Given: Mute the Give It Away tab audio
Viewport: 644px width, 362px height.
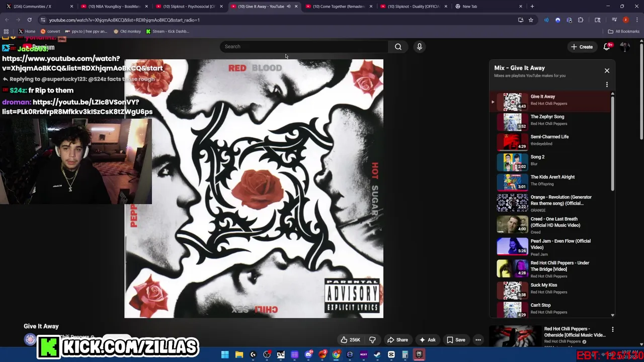Looking at the screenshot, I should (289, 7).
